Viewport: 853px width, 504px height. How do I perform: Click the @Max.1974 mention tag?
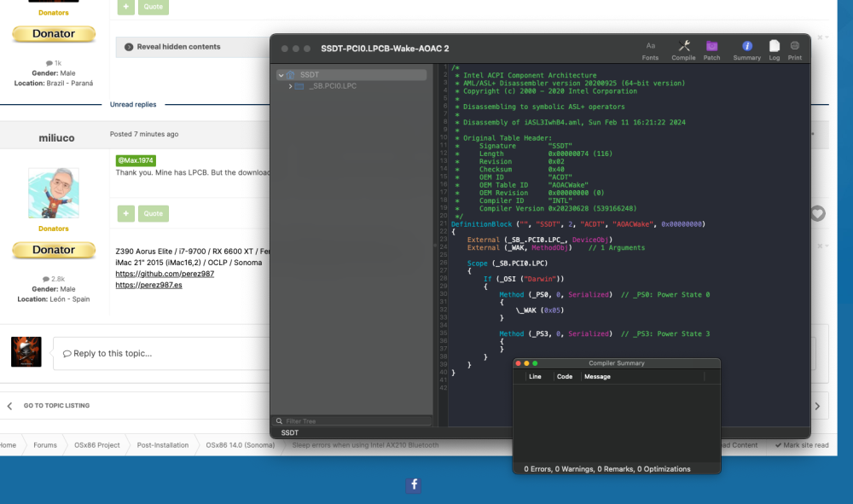(x=136, y=160)
